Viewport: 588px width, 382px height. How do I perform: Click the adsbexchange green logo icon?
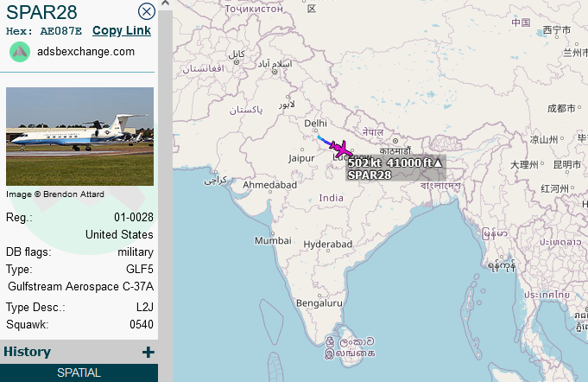(x=19, y=51)
